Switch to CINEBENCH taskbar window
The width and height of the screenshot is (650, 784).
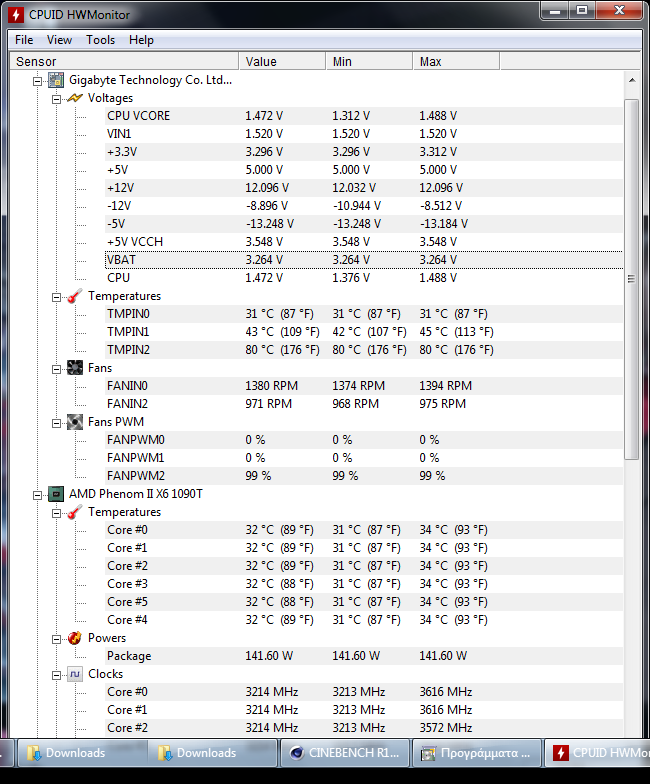coord(345,752)
